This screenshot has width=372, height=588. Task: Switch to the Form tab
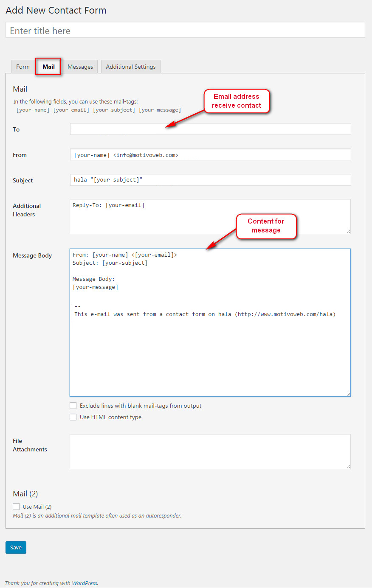(23, 67)
